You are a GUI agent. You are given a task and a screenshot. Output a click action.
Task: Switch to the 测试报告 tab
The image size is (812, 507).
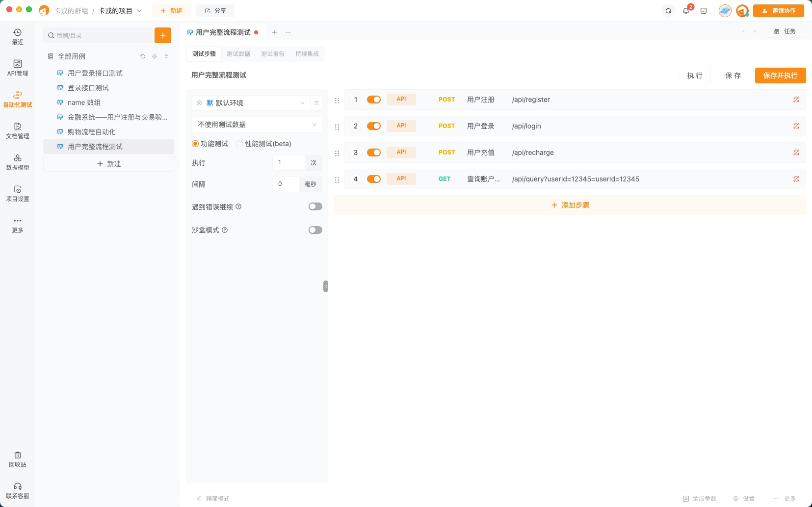273,54
